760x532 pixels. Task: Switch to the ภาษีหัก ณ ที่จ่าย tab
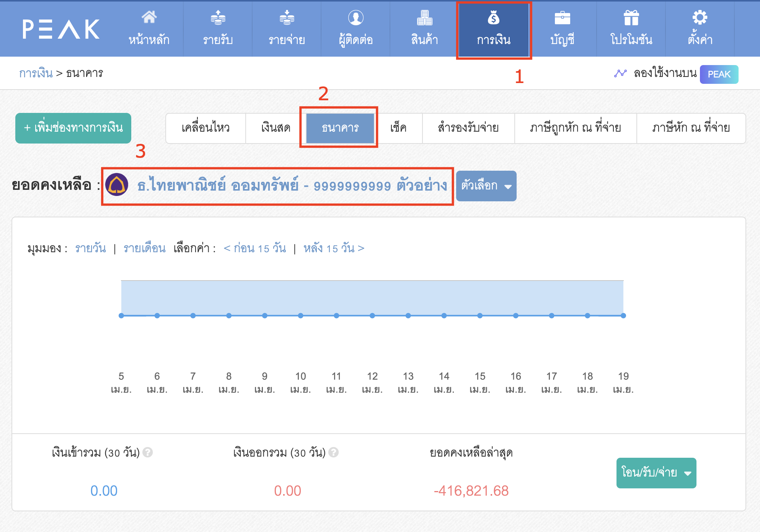[691, 128]
